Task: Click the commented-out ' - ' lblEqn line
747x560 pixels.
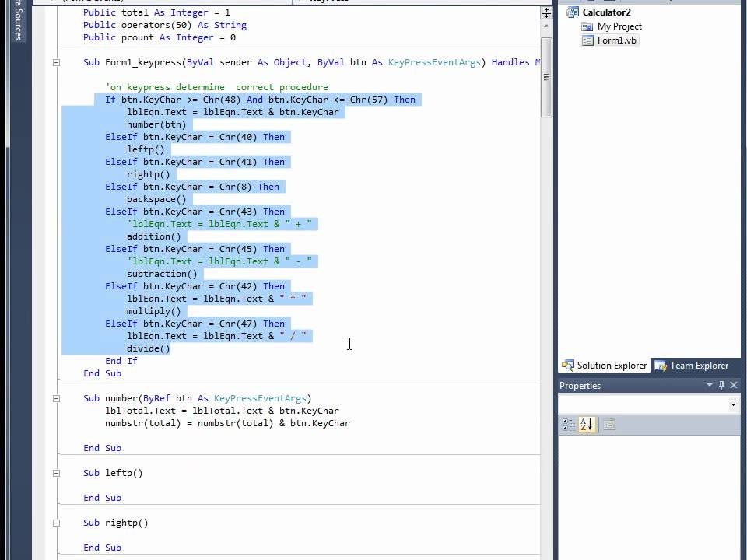Action: coord(219,261)
